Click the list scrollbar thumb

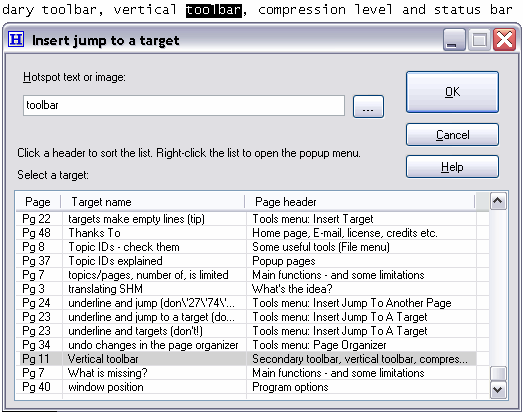tap(498, 373)
